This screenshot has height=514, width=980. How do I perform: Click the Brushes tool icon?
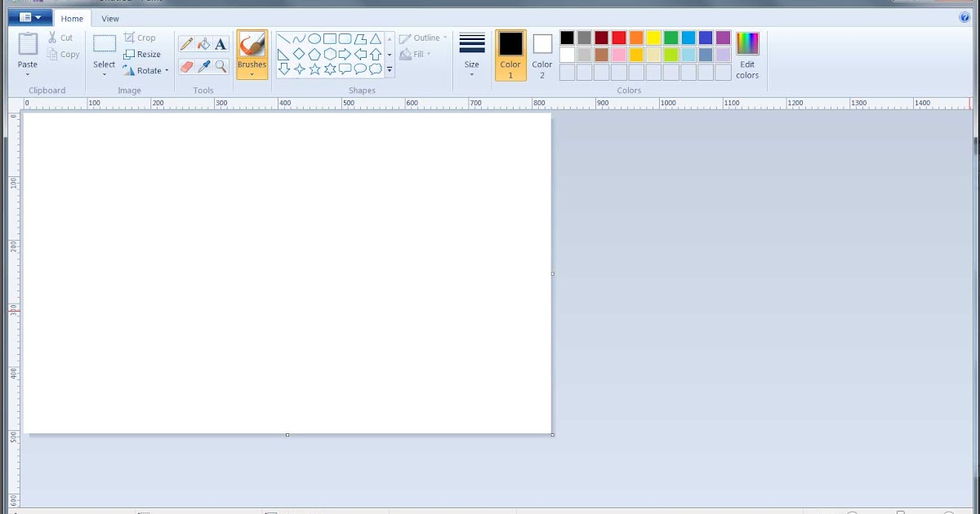click(x=252, y=45)
